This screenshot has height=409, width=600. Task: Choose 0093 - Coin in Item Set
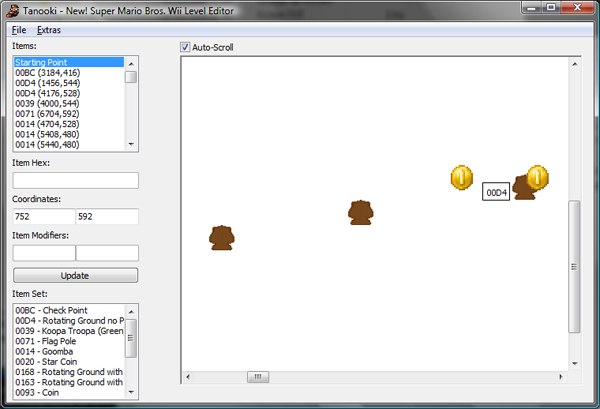coord(69,393)
